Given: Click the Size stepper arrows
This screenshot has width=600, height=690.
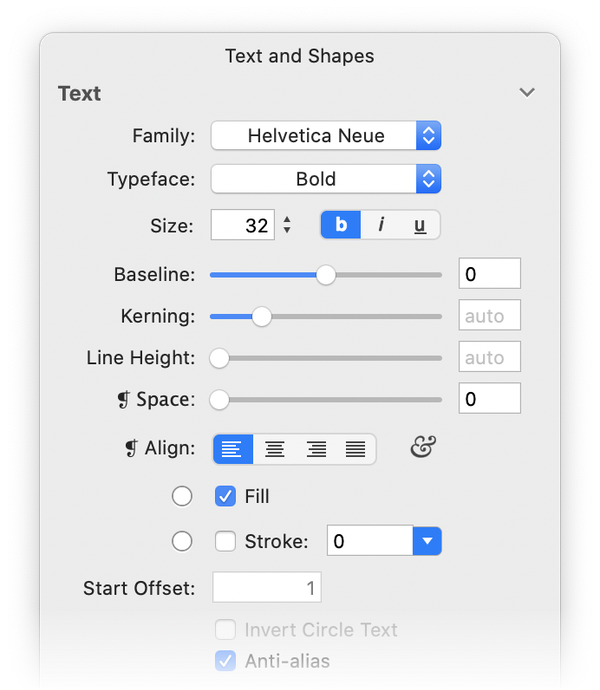Looking at the screenshot, I should click(x=287, y=225).
